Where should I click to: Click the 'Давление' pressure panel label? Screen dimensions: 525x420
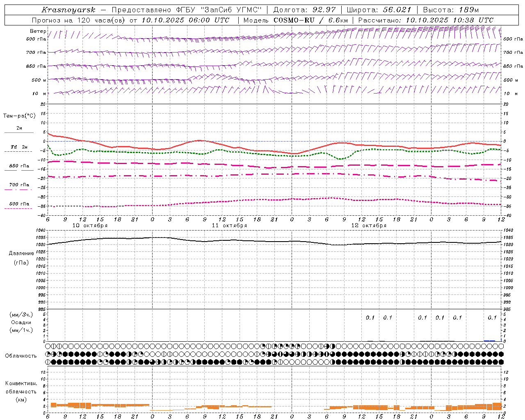tap(21, 253)
